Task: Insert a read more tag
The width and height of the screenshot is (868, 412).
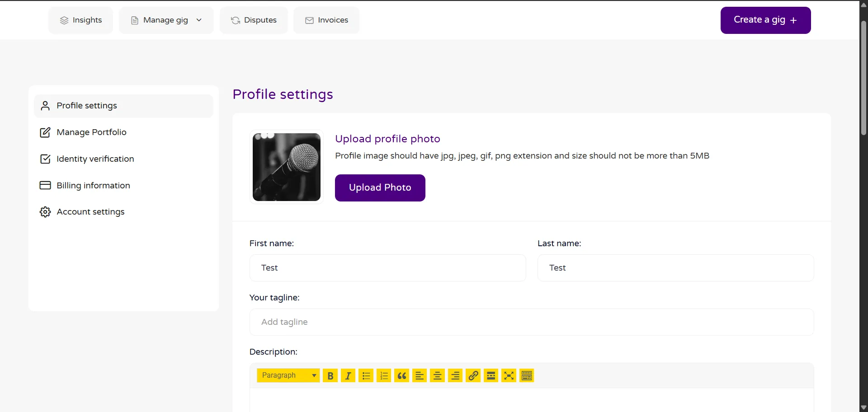Action: [491, 375]
